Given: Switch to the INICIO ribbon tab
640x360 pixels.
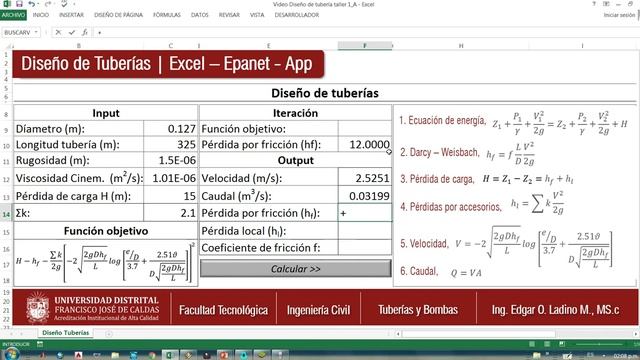Looking at the screenshot, I should pos(41,15).
